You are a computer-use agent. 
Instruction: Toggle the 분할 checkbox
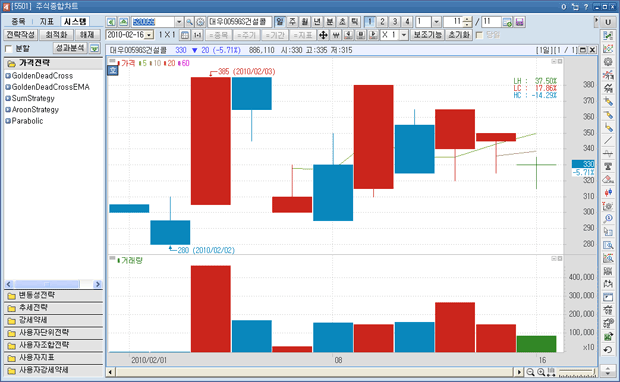pos(9,49)
